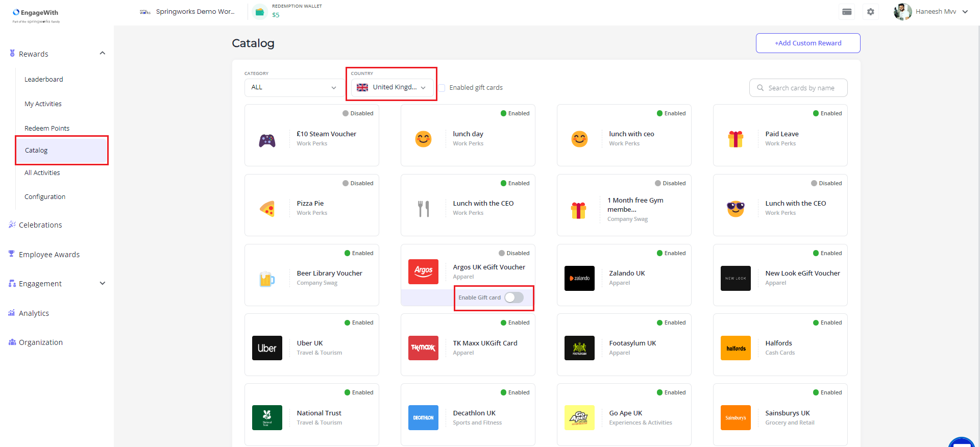
Task: Click the New Look logo thumbnail
Action: (x=736, y=278)
